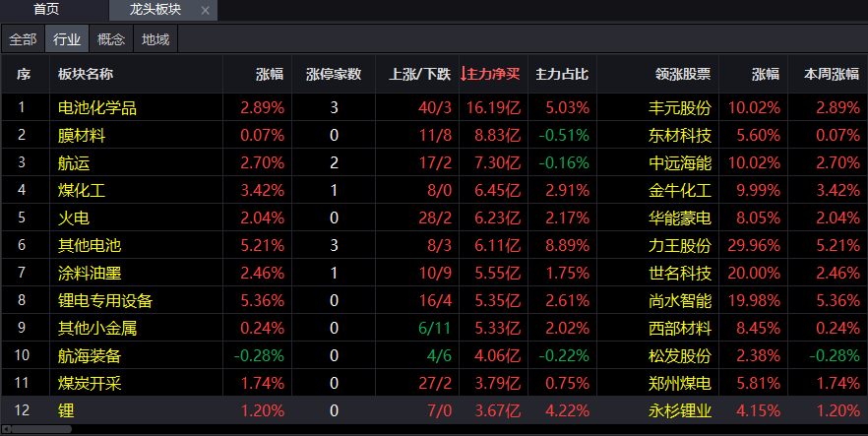Open 锂 sector in row 12
Screen dimensions: 868x436
[66, 410]
